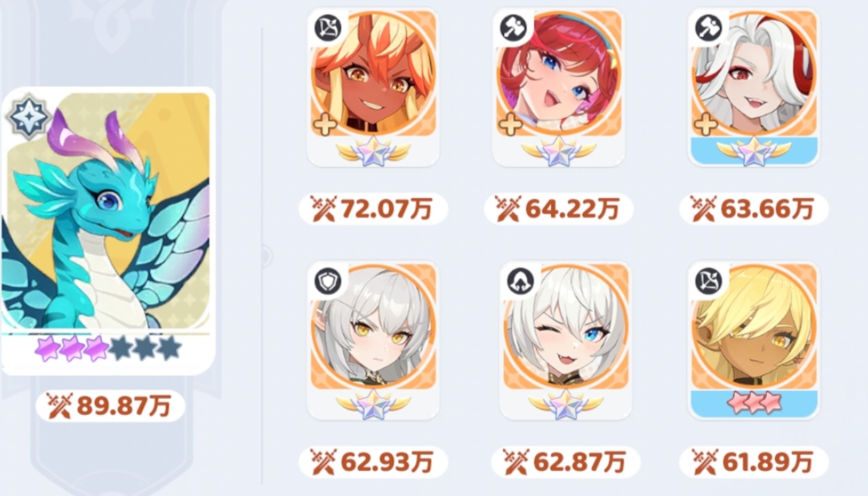Click the hammer class icon on the red-haired hero
Image resolution: width=868 pixels, height=496 pixels.
click(513, 28)
